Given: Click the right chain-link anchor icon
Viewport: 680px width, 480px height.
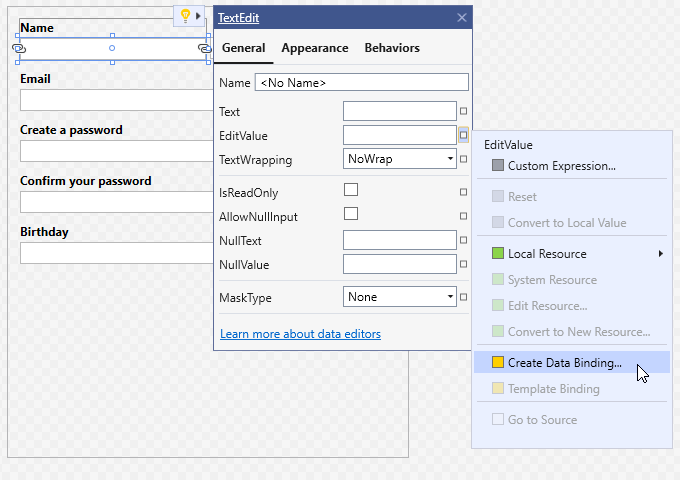Looking at the screenshot, I should coord(204,48).
